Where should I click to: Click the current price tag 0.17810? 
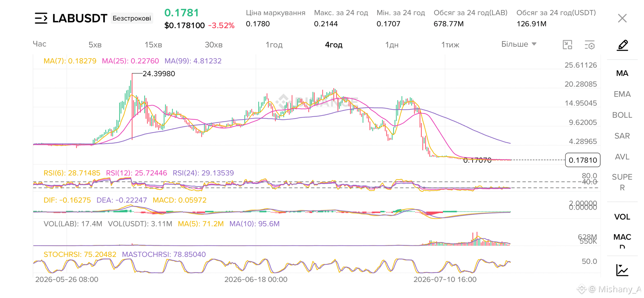click(583, 160)
